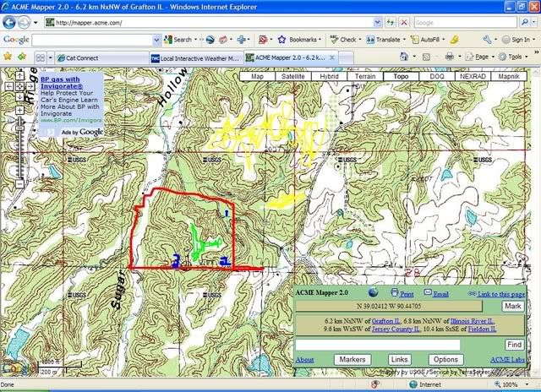Click the Markers button
The image size is (541, 392).
[x=352, y=360]
